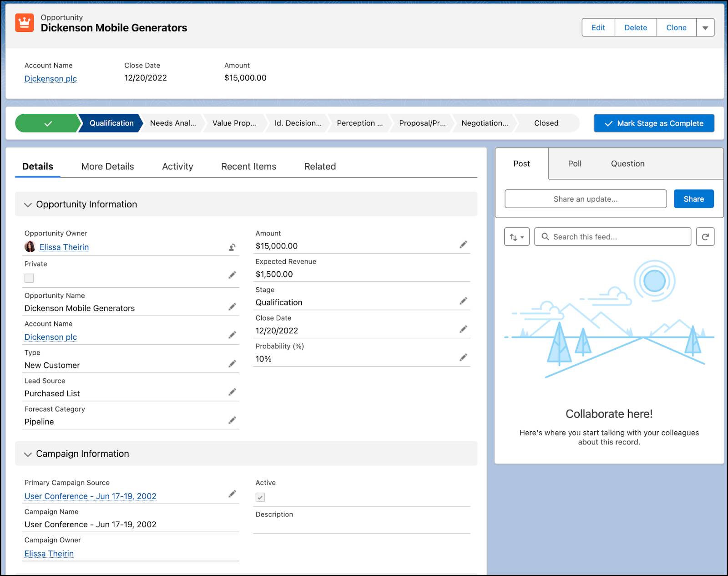Select the Details tab
The height and width of the screenshot is (576, 728).
click(x=38, y=167)
